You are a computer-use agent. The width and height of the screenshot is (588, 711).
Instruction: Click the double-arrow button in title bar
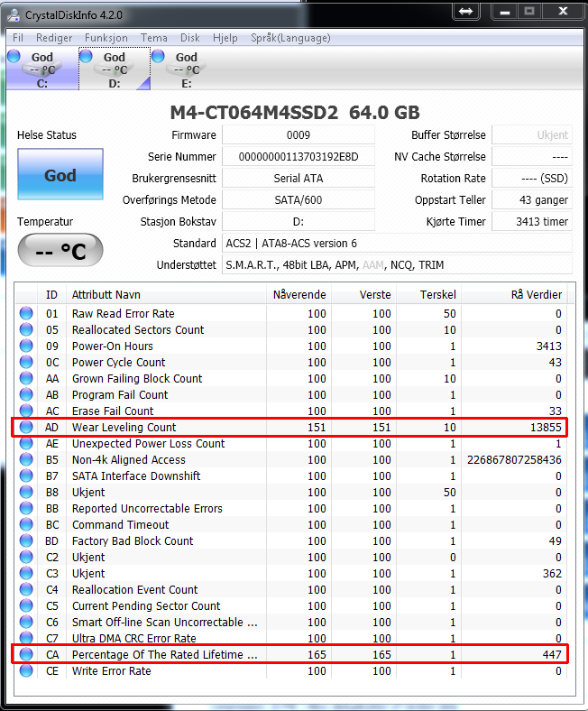(465, 12)
